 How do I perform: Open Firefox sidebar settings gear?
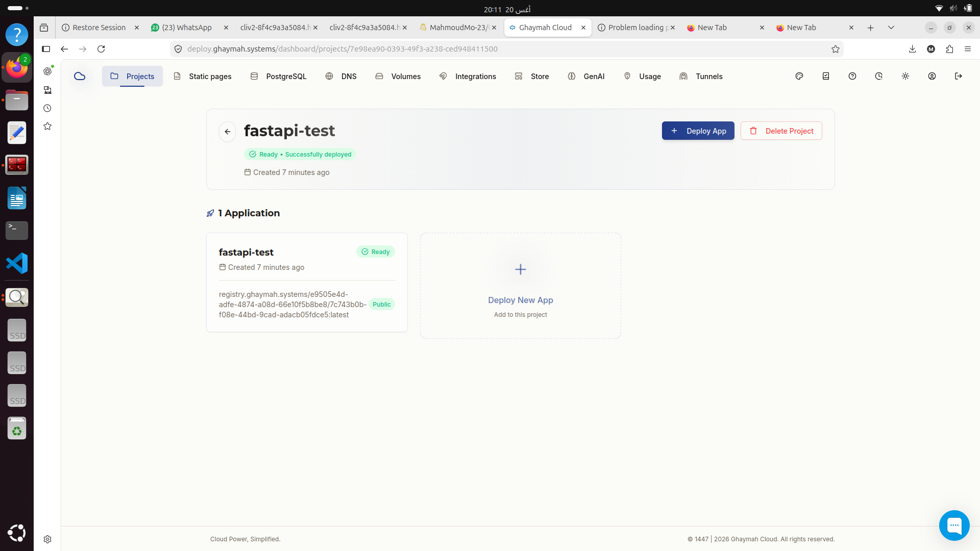(47, 539)
